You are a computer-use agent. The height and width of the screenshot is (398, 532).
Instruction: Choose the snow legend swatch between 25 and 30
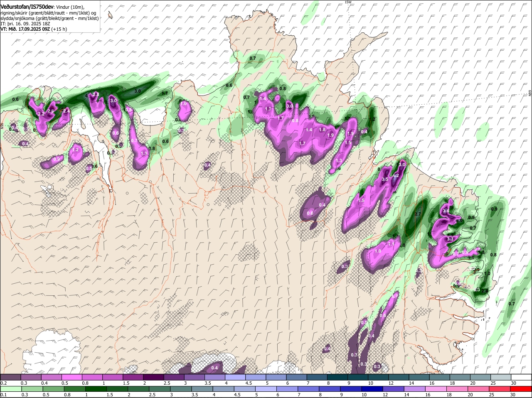coord(501,377)
